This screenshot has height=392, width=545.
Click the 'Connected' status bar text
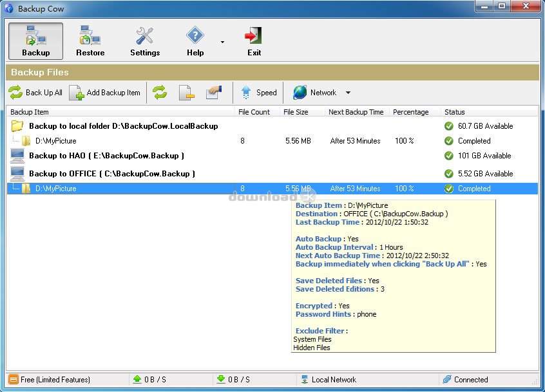coord(471,380)
